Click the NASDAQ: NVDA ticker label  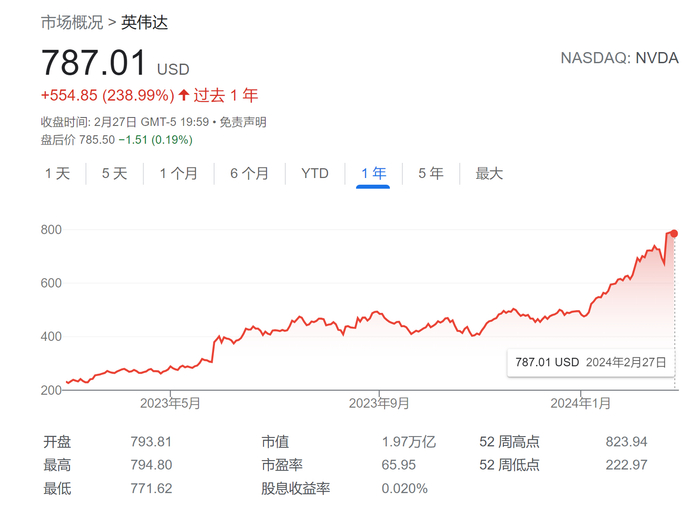point(620,58)
